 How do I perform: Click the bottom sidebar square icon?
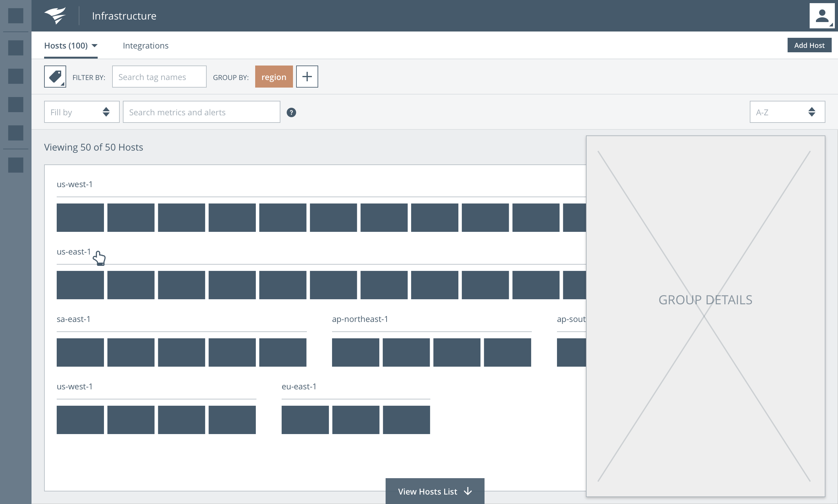click(x=16, y=165)
